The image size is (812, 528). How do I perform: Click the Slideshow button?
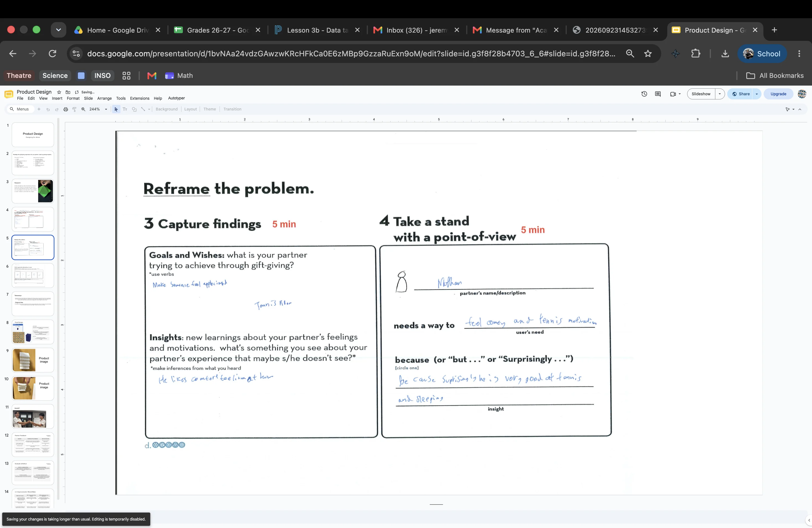[x=701, y=94]
